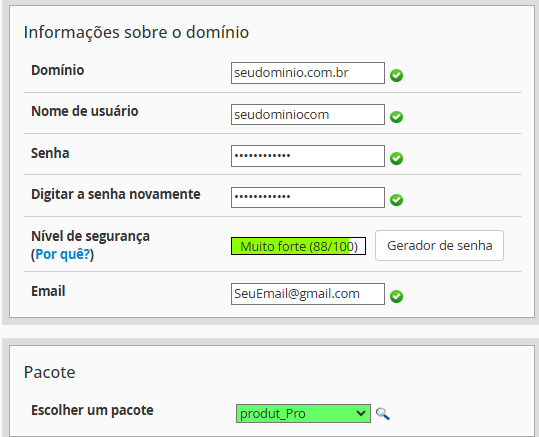Click the checkmark beside Digitar a senha novamente
The height and width of the screenshot is (437, 539).
[396, 200]
